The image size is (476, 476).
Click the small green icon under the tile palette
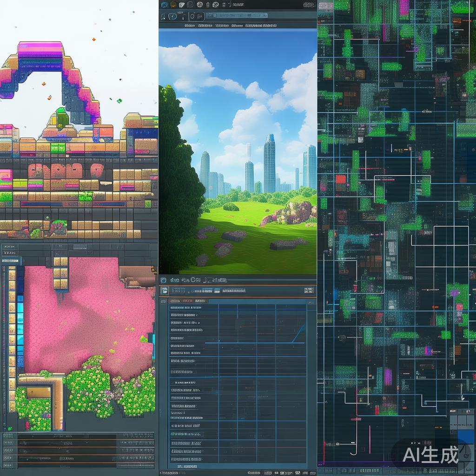coord(10,428)
